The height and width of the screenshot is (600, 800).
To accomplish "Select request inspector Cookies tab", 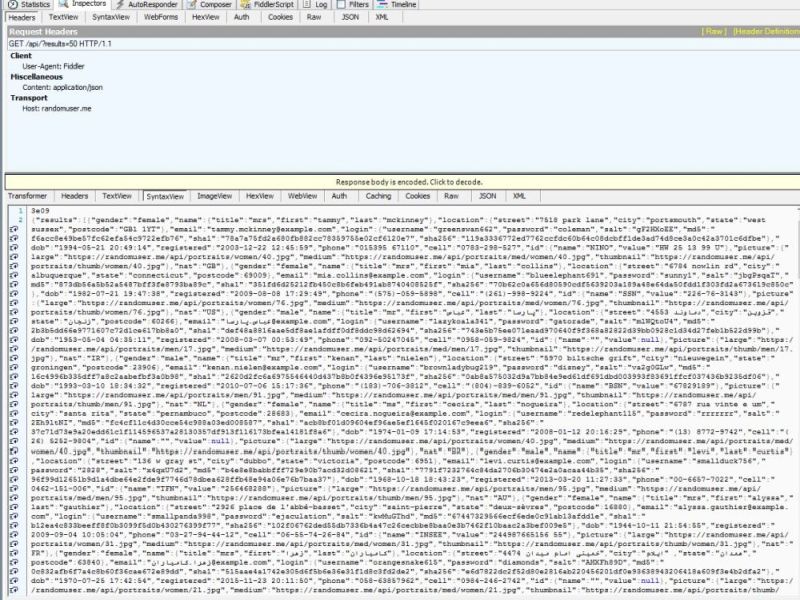I will point(280,17).
